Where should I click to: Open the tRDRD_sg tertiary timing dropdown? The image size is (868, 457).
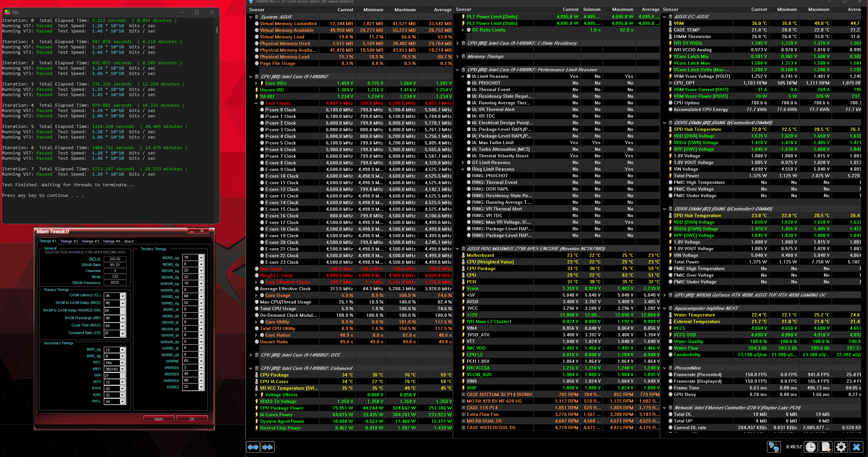pos(201,257)
